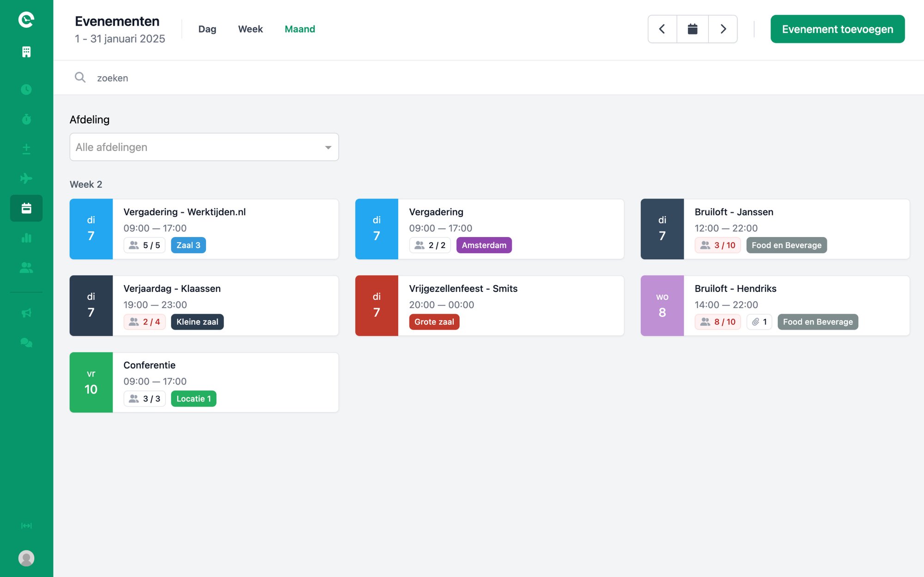The image size is (924, 577).
Task: Open the employees people icon
Action: (26, 267)
